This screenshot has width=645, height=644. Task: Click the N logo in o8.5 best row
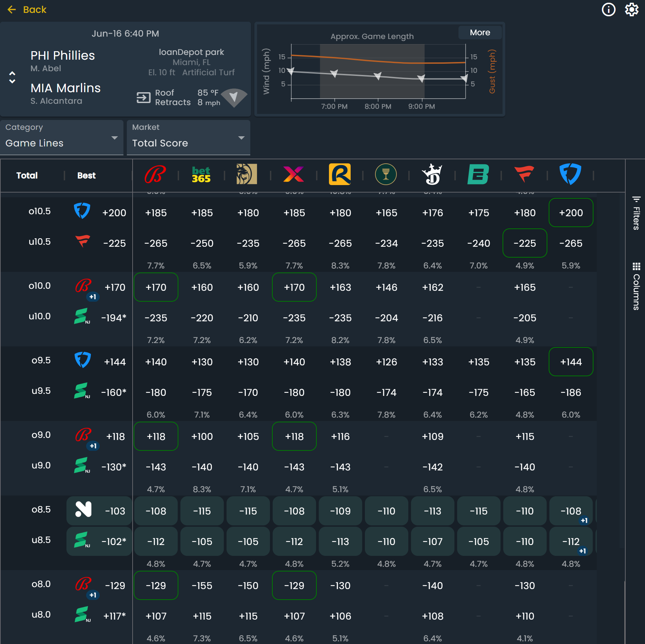(x=83, y=509)
